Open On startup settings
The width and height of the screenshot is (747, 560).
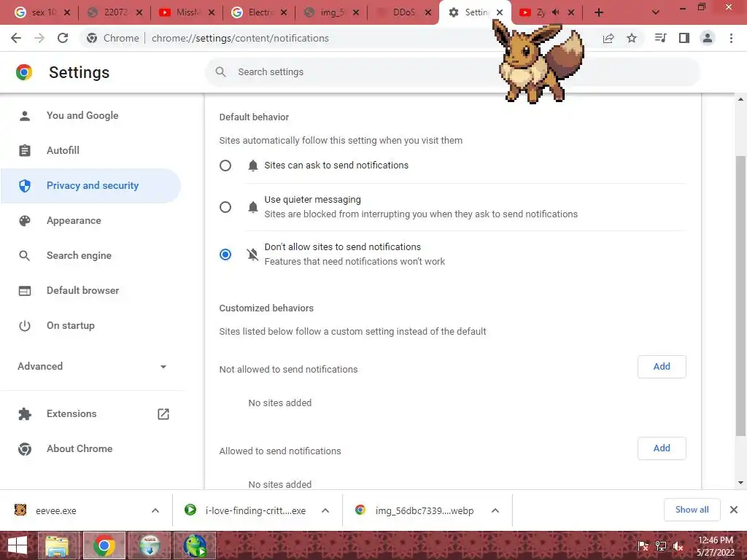70,326
